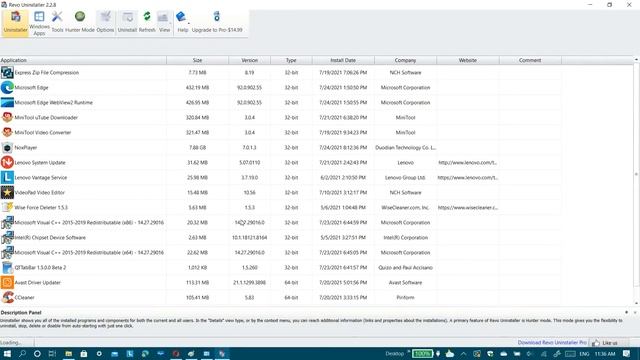The width and height of the screenshot is (640, 360).
Task: Click the Quizo and Paul Accisano cell
Action: pos(405,267)
